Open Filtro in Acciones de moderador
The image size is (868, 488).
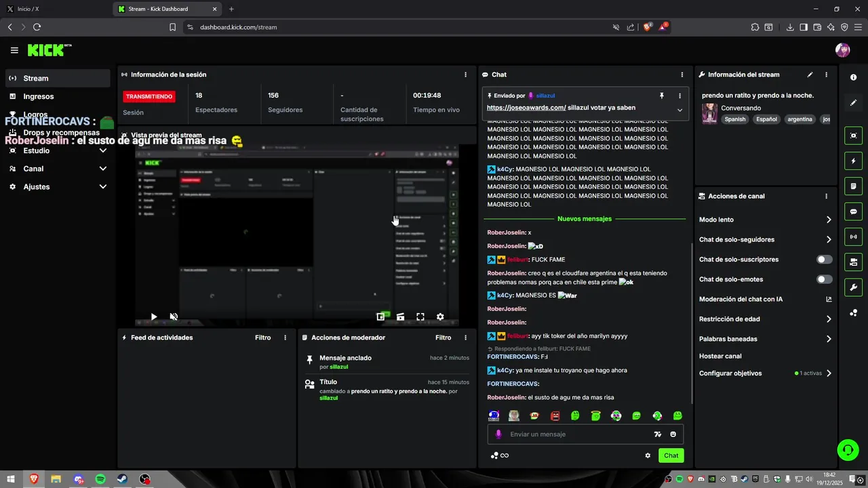(x=443, y=338)
